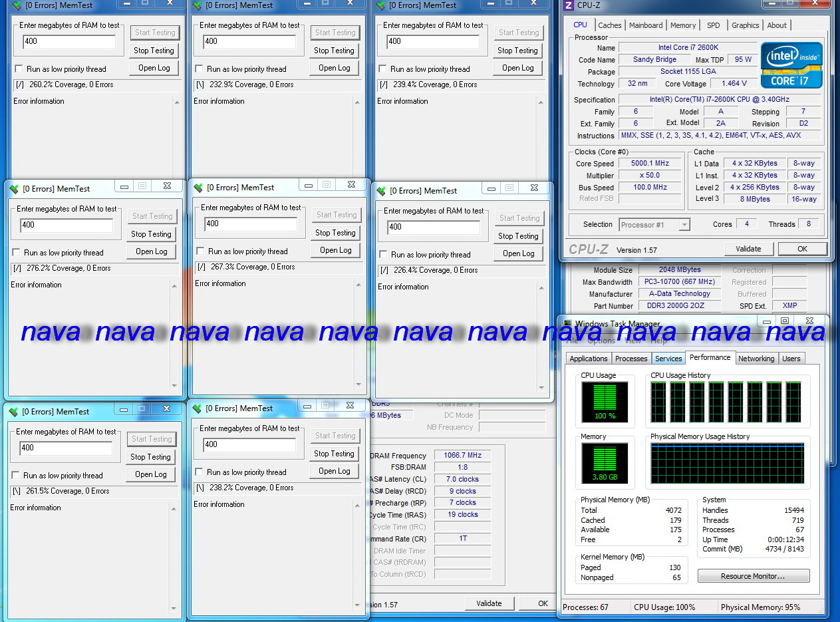The height and width of the screenshot is (622, 840).
Task: Enable low priority thread in 238.2% coverage MemTest
Action: 200,472
